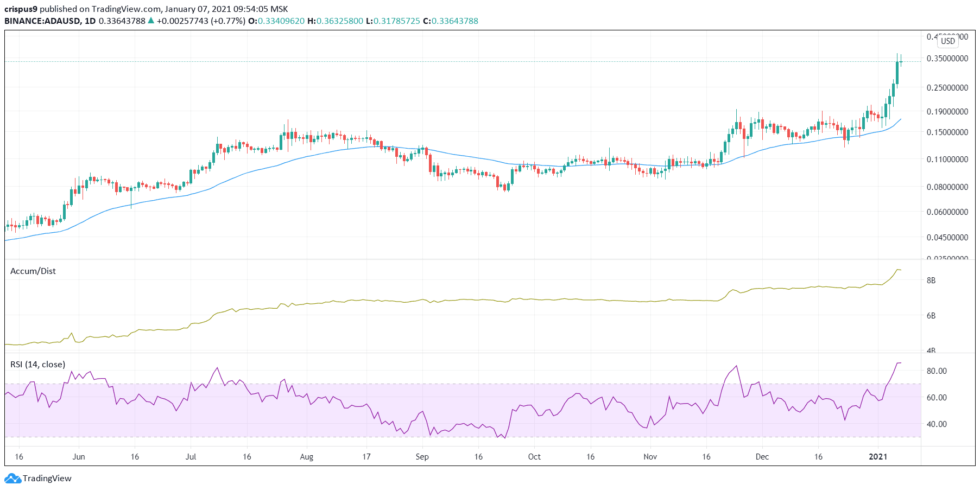Click the 0.04500000 price axis label
980x491 pixels.
[x=947, y=238]
